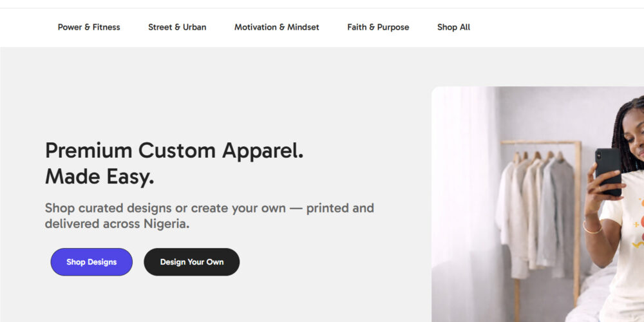Go to Street & Urban collection
The height and width of the screenshot is (322, 644).
(177, 27)
